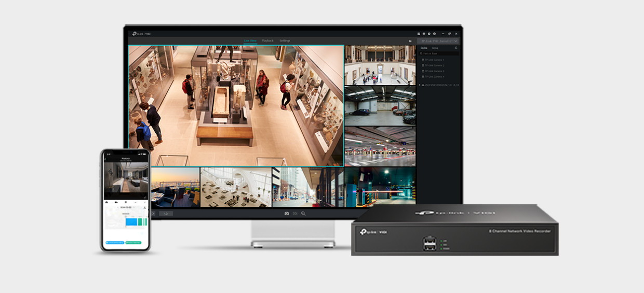
Task: Select the Device tab in side panel
Action: pyautogui.click(x=424, y=48)
